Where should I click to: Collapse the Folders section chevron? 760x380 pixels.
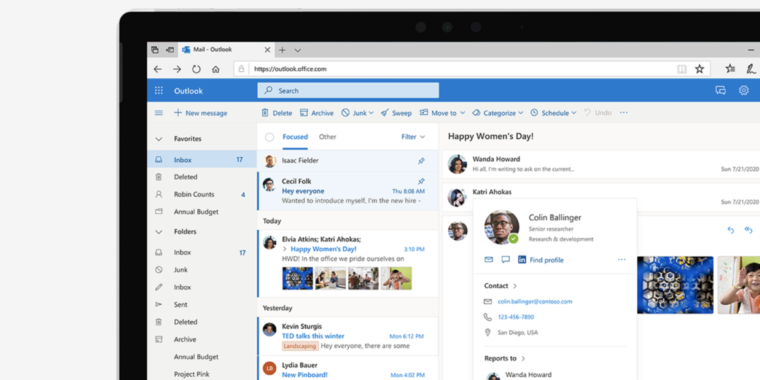pos(158,232)
